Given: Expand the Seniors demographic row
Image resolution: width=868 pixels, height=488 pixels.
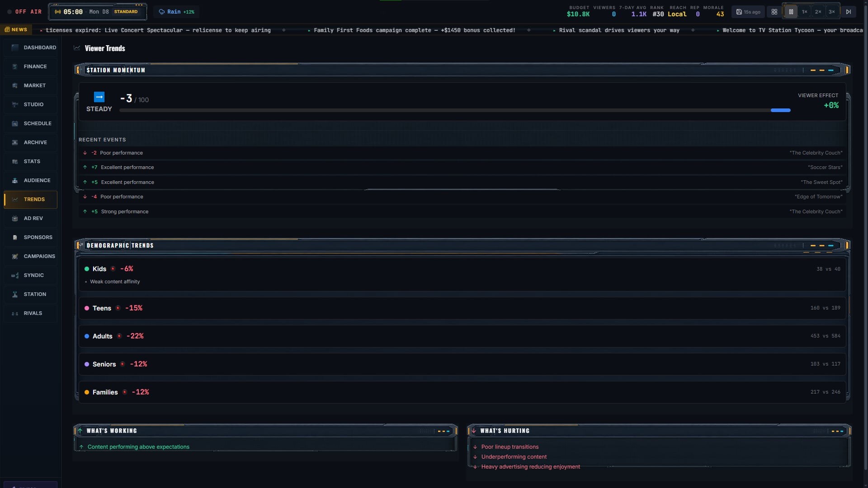Looking at the screenshot, I should [462, 364].
